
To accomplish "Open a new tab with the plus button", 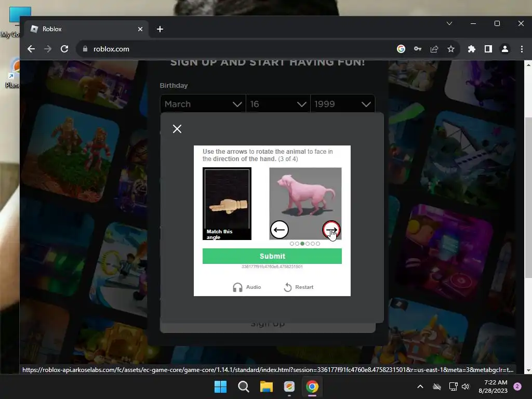I will pos(160,29).
